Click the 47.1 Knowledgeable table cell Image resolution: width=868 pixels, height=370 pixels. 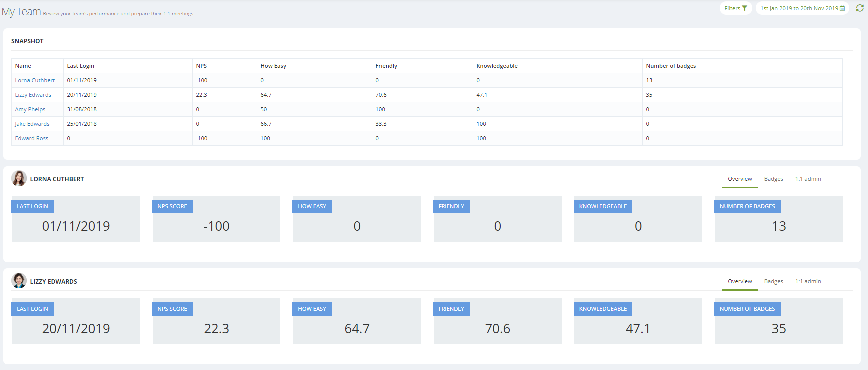[x=558, y=95]
